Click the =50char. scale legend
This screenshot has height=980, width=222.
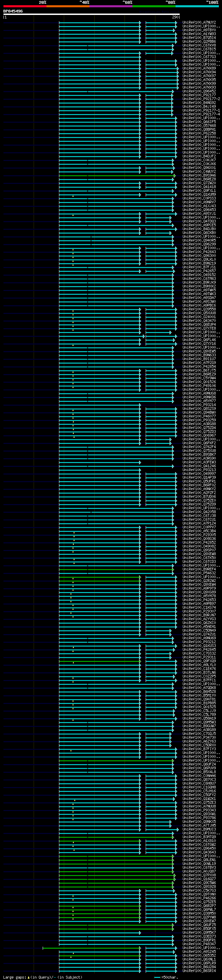(x=166, y=977)
